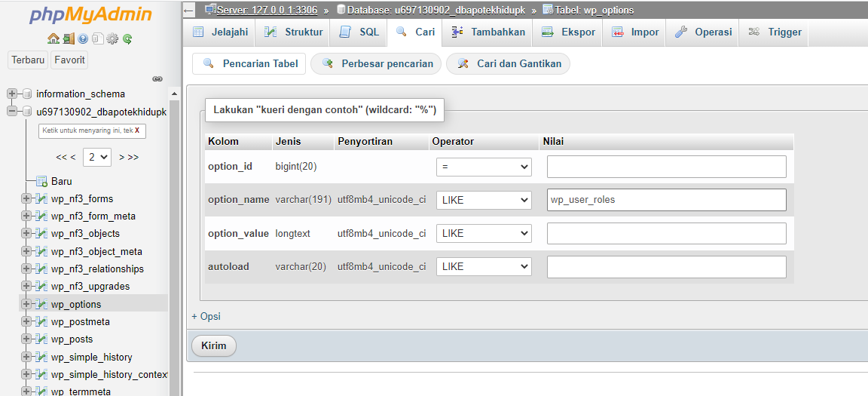Click wp_simple_history table structure icon
868x396 pixels.
[41, 357]
